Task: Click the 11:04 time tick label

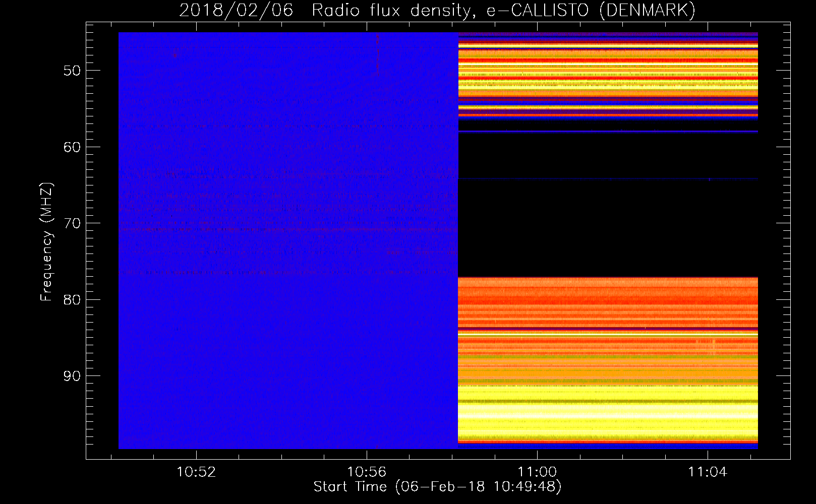Action: 708,472
